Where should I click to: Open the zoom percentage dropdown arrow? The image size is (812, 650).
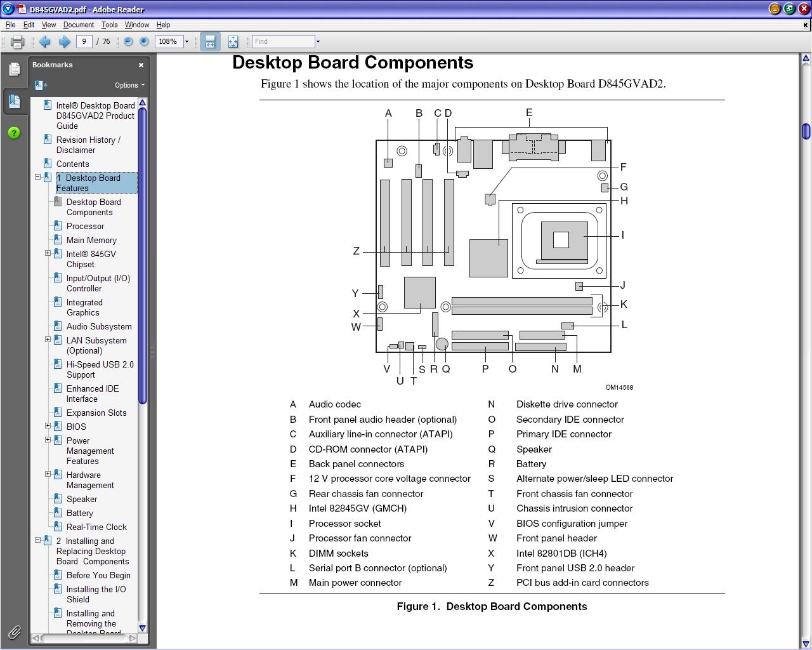[x=187, y=42]
